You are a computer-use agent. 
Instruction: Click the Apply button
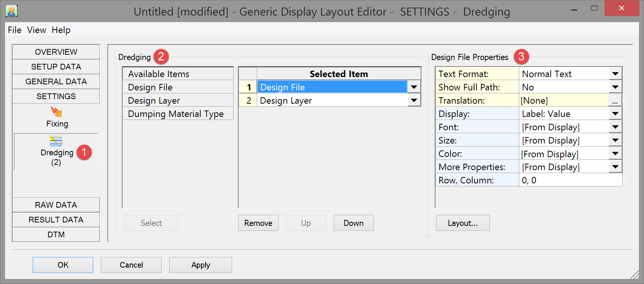pos(201,265)
